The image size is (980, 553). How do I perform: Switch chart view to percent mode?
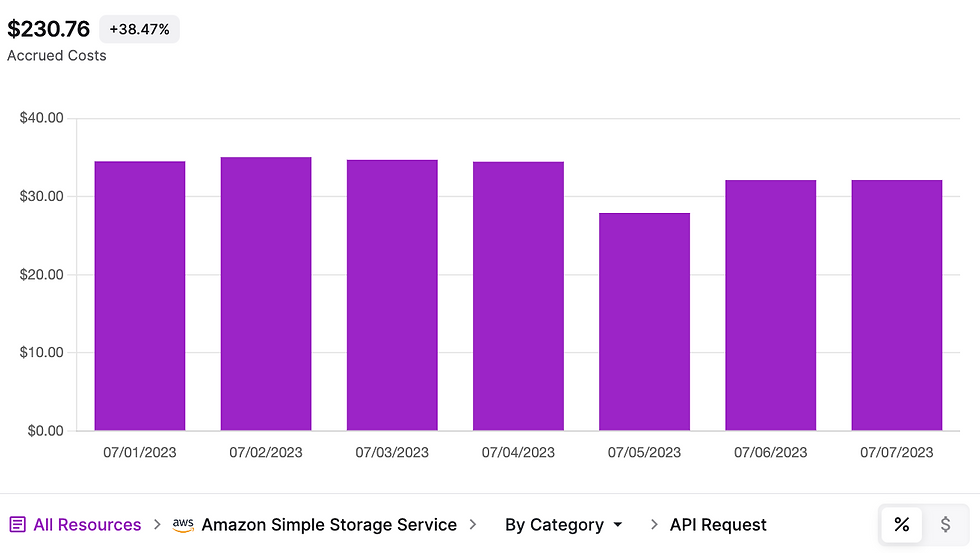(901, 524)
